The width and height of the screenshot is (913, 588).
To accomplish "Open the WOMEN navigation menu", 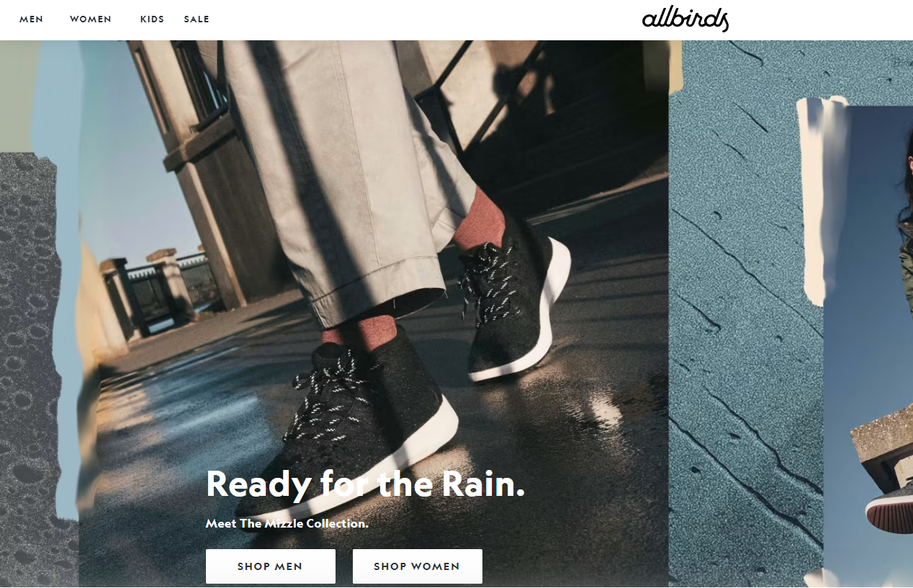I will coord(91,19).
